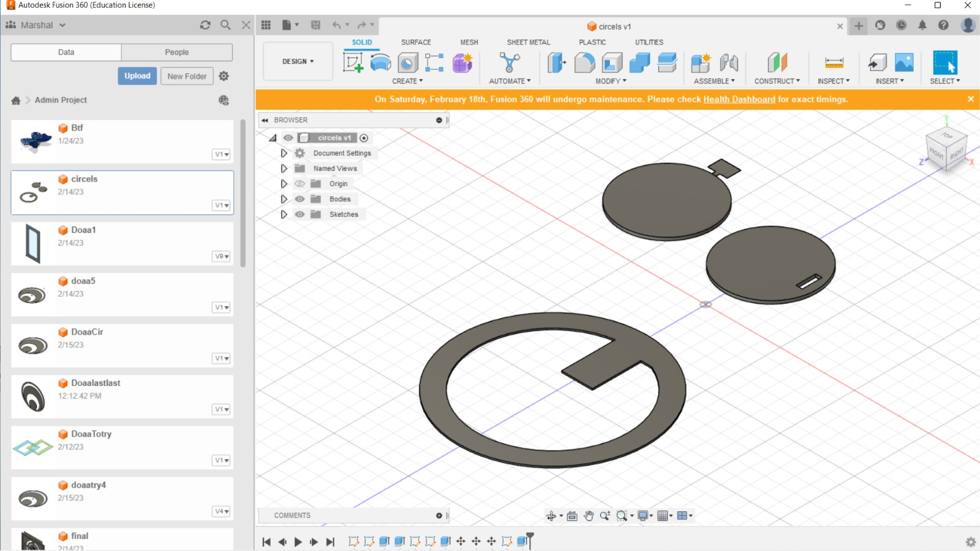Viewport: 980px width, 551px height.
Task: Activate the circels v1 component radio button
Action: pos(364,138)
